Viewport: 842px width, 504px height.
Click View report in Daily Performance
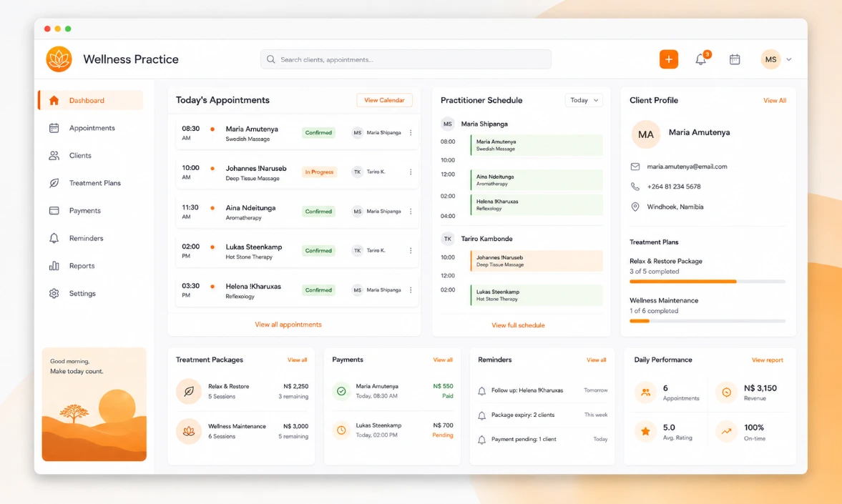(x=768, y=360)
